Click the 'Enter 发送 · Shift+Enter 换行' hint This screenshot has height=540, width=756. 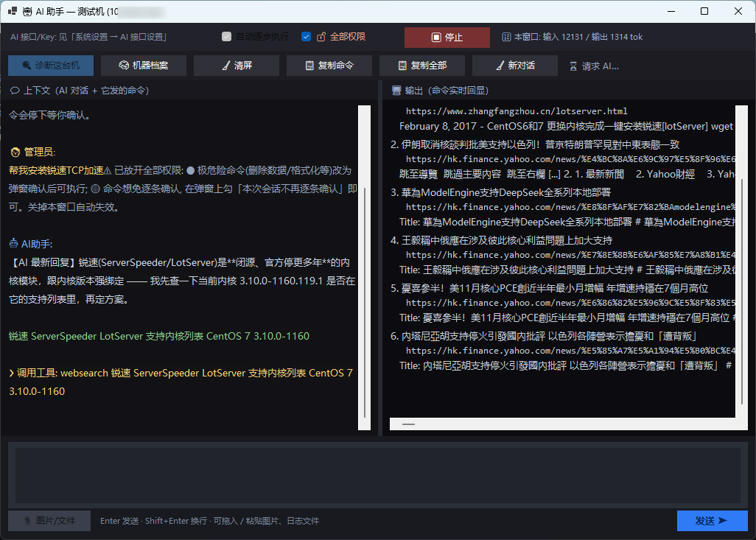pyautogui.click(x=209, y=521)
